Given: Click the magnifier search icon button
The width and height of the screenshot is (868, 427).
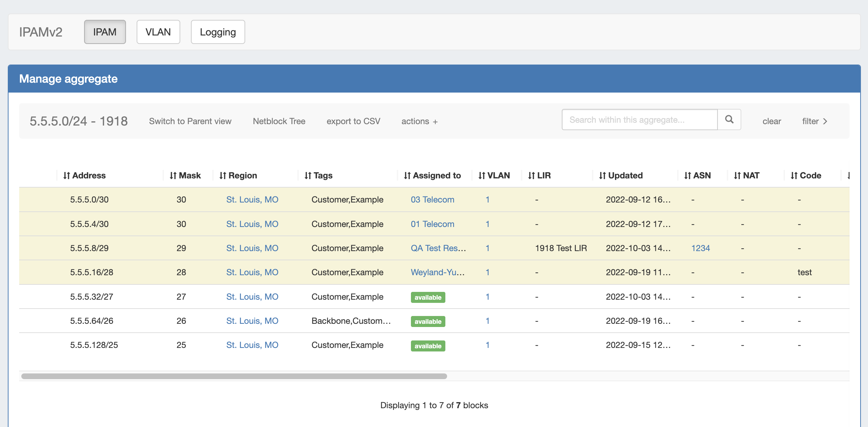Looking at the screenshot, I should [x=729, y=120].
